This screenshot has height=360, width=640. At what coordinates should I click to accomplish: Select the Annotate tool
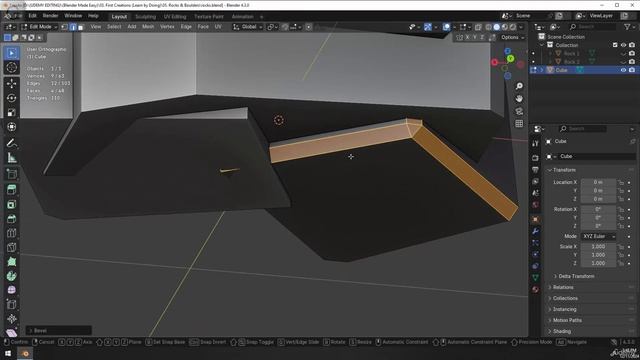pyautogui.click(x=11, y=143)
